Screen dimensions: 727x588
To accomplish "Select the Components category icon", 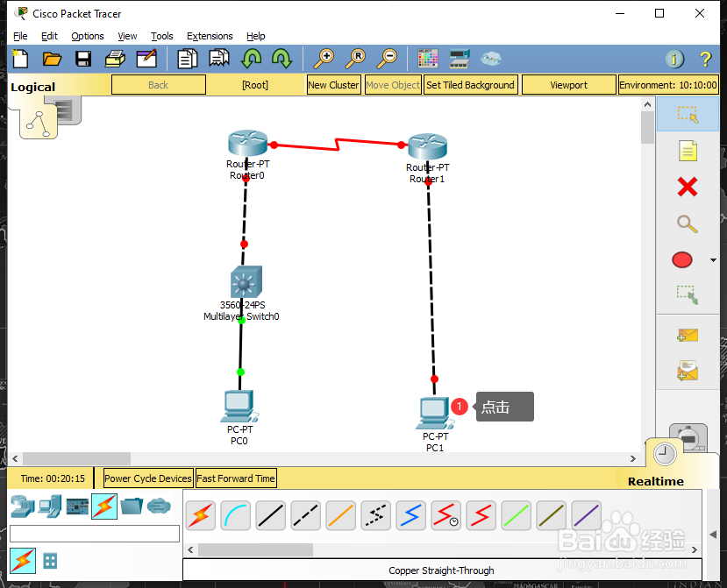I will click(x=77, y=507).
